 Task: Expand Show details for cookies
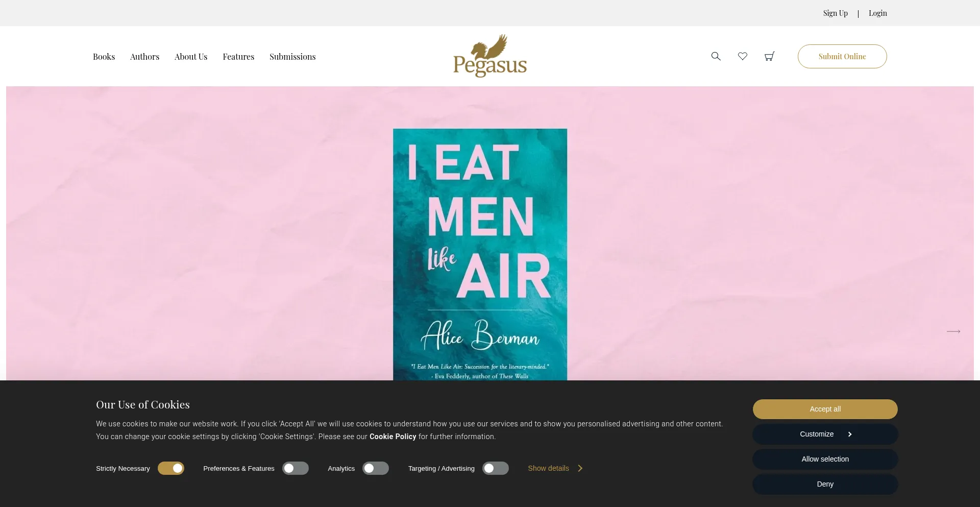click(x=555, y=468)
